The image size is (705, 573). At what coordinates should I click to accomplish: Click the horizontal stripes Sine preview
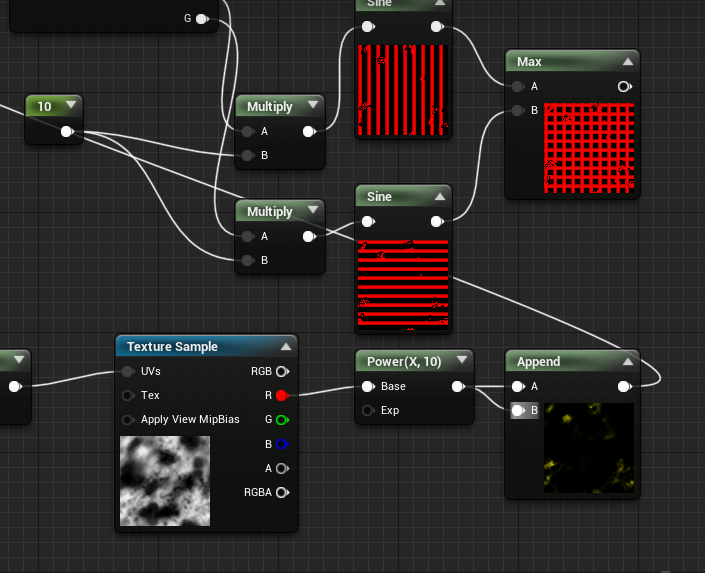403,285
